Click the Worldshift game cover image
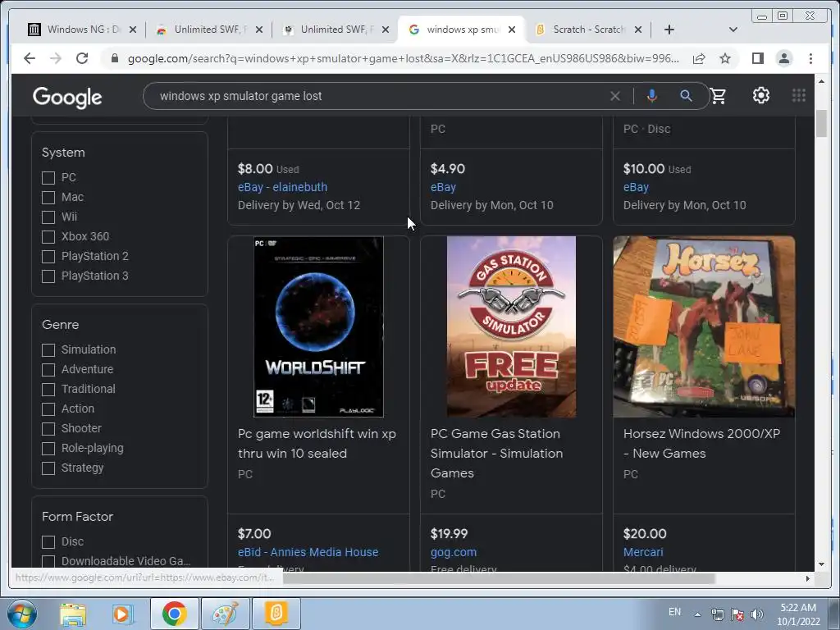 318,326
